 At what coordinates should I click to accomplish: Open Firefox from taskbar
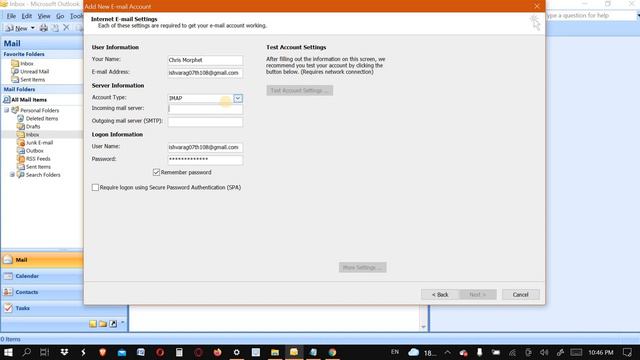218,352
